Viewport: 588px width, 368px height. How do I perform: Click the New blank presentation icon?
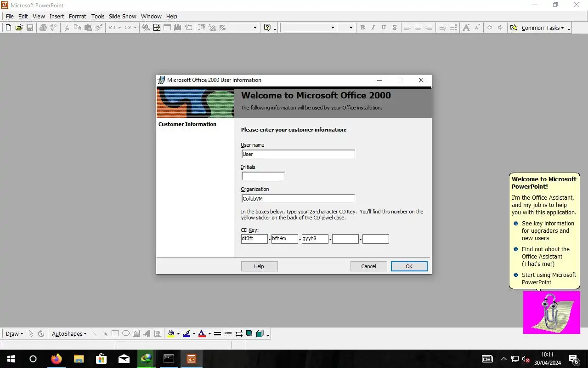click(8, 28)
